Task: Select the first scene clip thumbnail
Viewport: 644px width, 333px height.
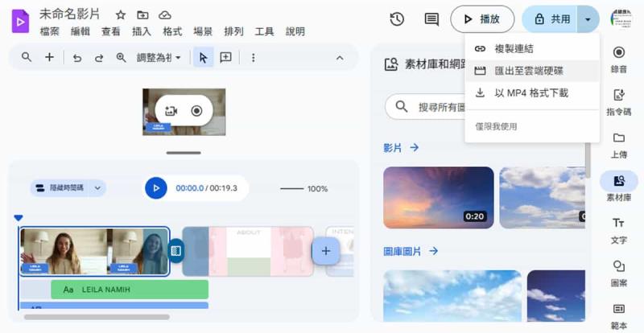Action: coord(94,251)
